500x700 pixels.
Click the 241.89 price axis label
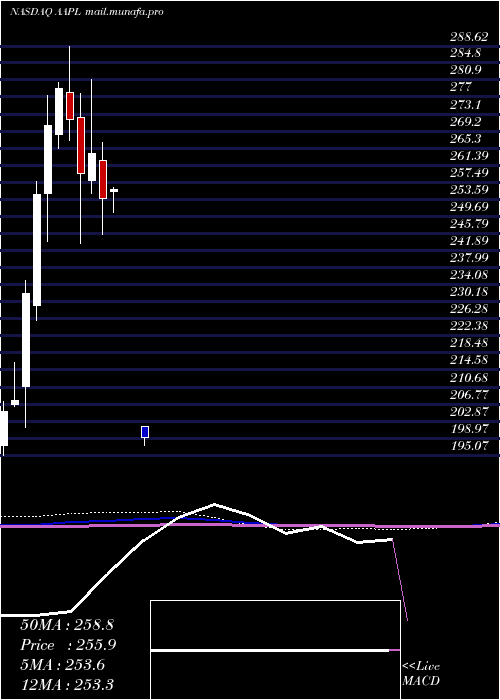tap(469, 241)
